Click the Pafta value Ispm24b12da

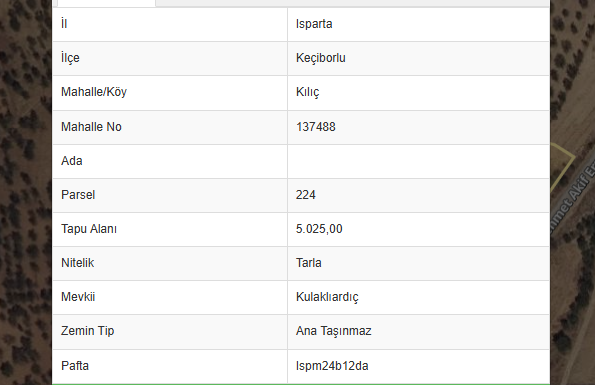pyautogui.click(x=332, y=366)
